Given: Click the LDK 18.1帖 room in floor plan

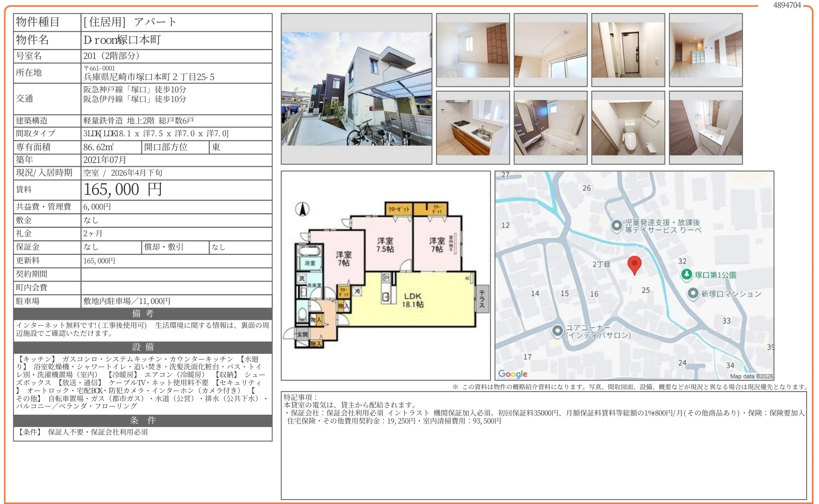Looking at the screenshot, I should [413, 300].
